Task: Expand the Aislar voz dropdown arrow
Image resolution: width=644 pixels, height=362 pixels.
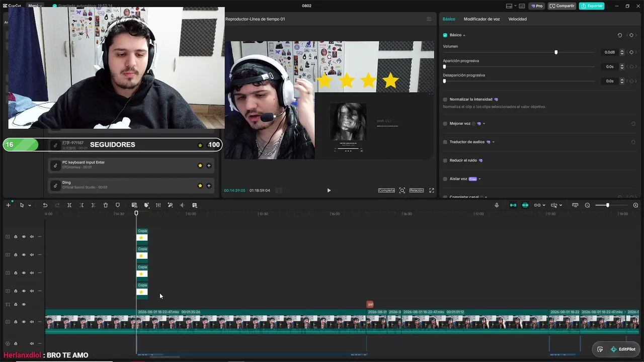Action: 479,179
